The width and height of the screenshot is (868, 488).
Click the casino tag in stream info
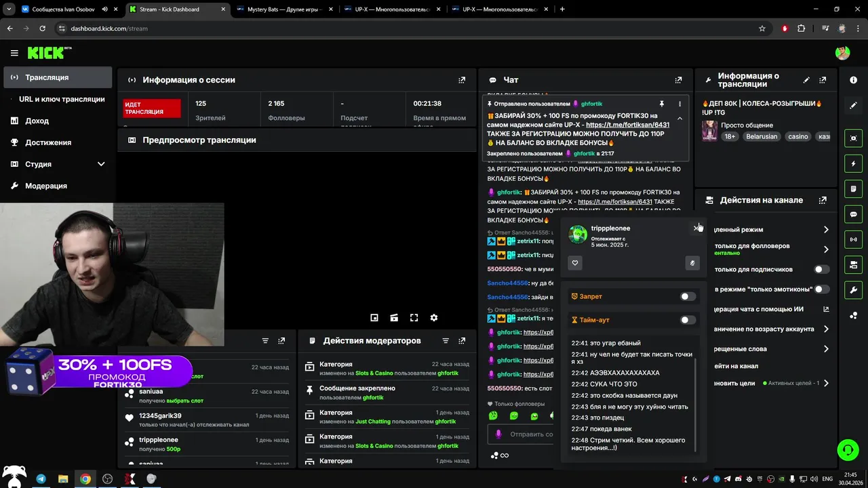[797, 136]
